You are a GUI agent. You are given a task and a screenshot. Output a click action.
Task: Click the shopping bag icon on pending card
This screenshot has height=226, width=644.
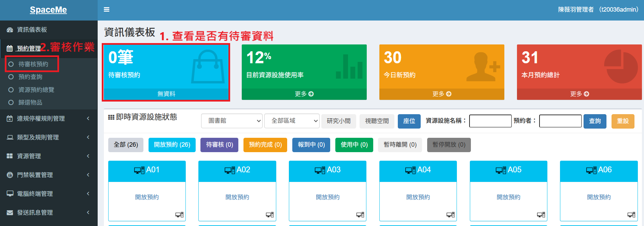[208, 67]
